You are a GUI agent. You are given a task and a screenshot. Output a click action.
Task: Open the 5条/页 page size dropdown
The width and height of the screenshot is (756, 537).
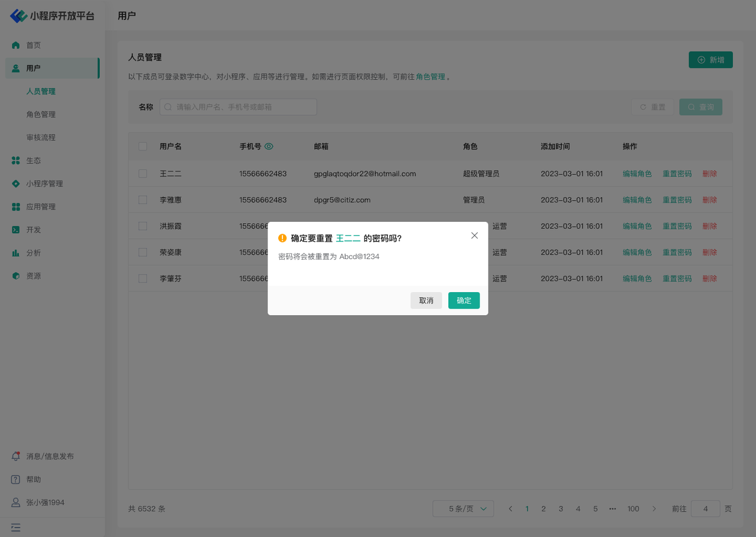click(x=463, y=509)
